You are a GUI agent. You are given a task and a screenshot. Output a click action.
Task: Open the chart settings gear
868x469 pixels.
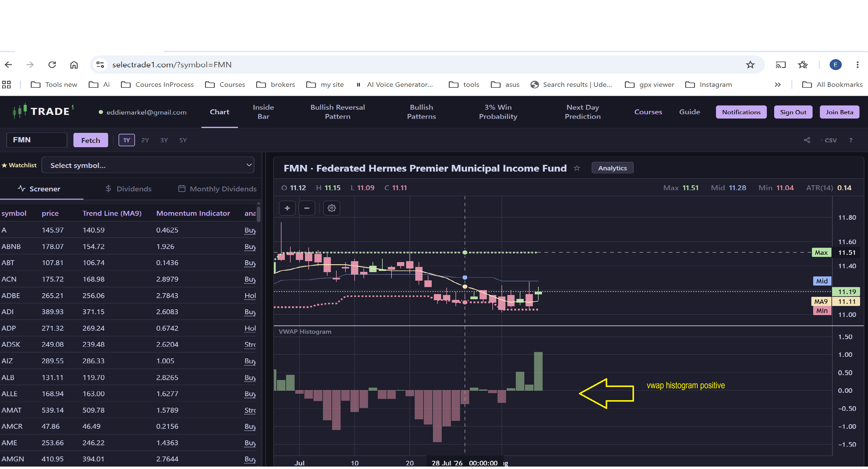pos(331,208)
